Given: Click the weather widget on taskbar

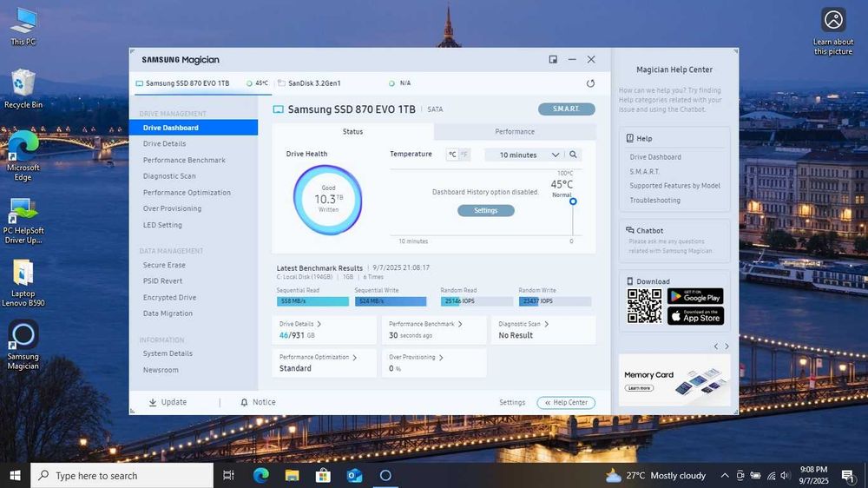Looking at the screenshot, I should point(655,475).
